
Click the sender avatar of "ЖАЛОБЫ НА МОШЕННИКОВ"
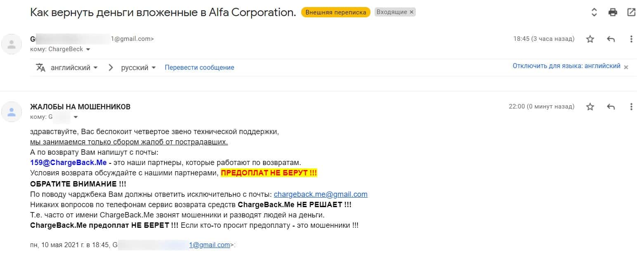click(x=12, y=111)
